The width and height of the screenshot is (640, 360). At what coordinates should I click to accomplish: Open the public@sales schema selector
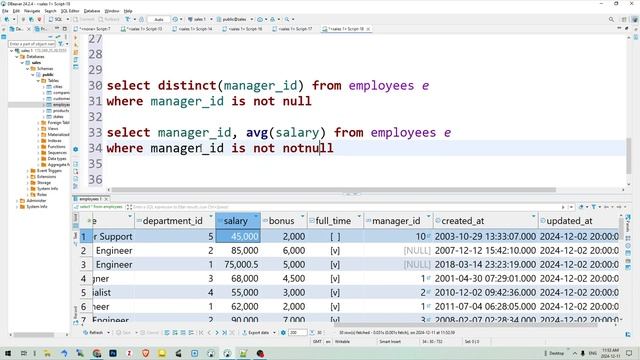pyautogui.click(x=234, y=19)
